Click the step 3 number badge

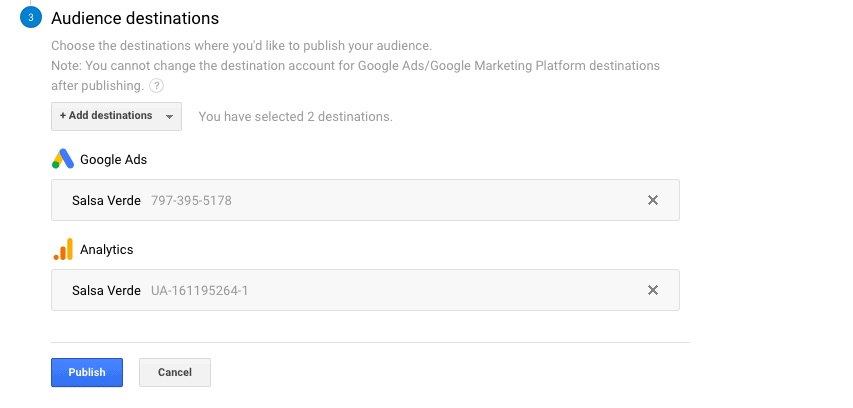click(x=30, y=18)
